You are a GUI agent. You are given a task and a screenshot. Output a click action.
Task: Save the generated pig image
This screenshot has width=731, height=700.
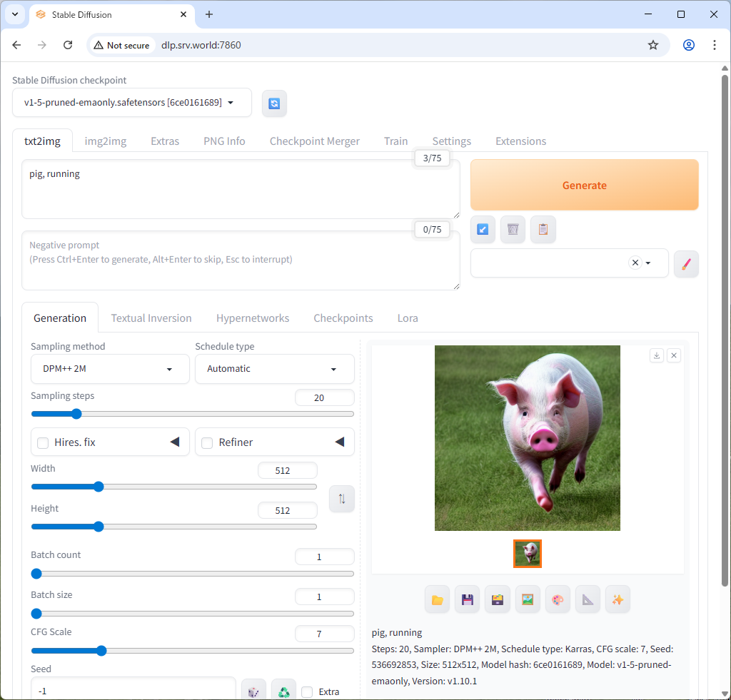[468, 600]
